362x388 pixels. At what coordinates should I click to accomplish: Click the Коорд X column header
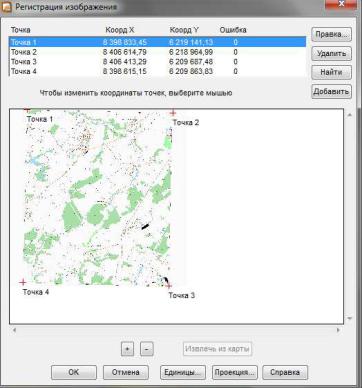coord(120,30)
